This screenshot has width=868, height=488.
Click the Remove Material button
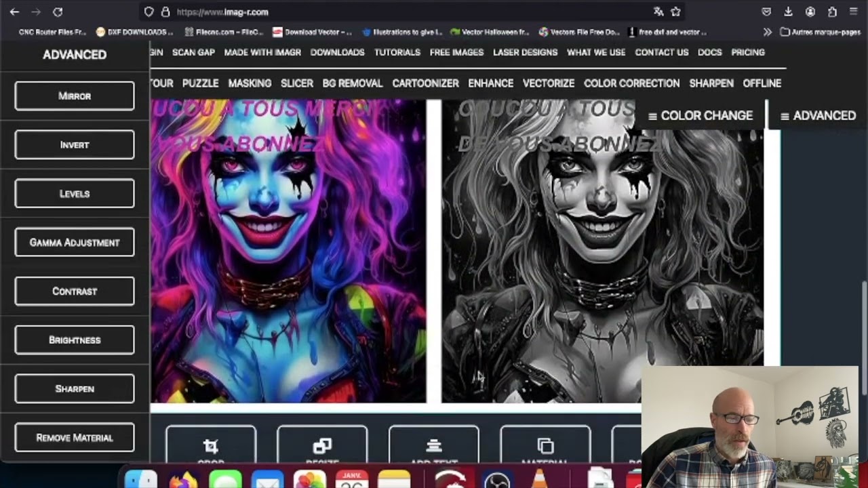click(x=75, y=438)
